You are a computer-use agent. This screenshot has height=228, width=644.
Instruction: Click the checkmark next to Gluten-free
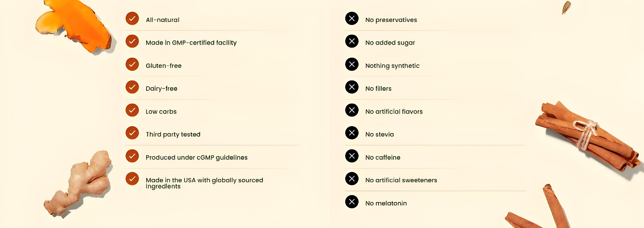[132, 64]
